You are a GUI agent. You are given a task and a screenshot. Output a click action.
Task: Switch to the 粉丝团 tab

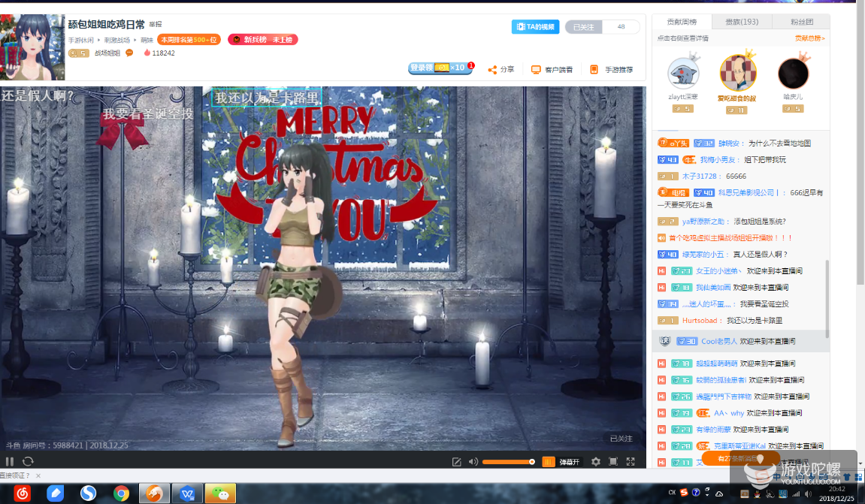coord(801,22)
